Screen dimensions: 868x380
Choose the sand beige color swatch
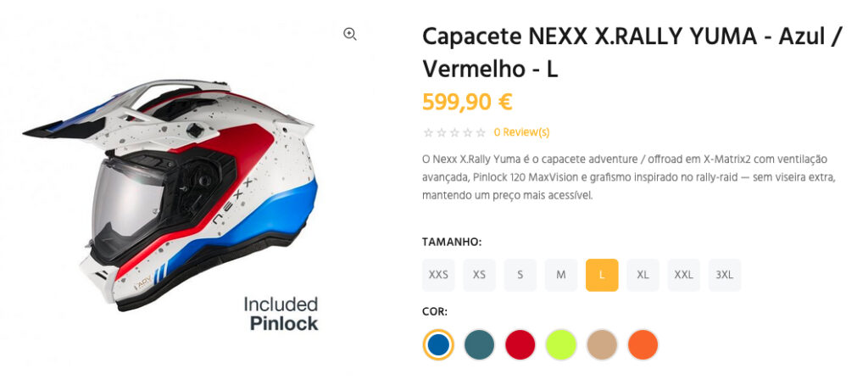pos(602,344)
